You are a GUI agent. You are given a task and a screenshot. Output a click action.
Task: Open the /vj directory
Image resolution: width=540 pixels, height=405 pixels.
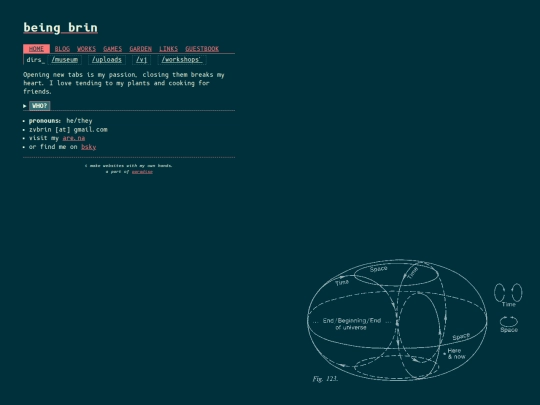pos(142,60)
